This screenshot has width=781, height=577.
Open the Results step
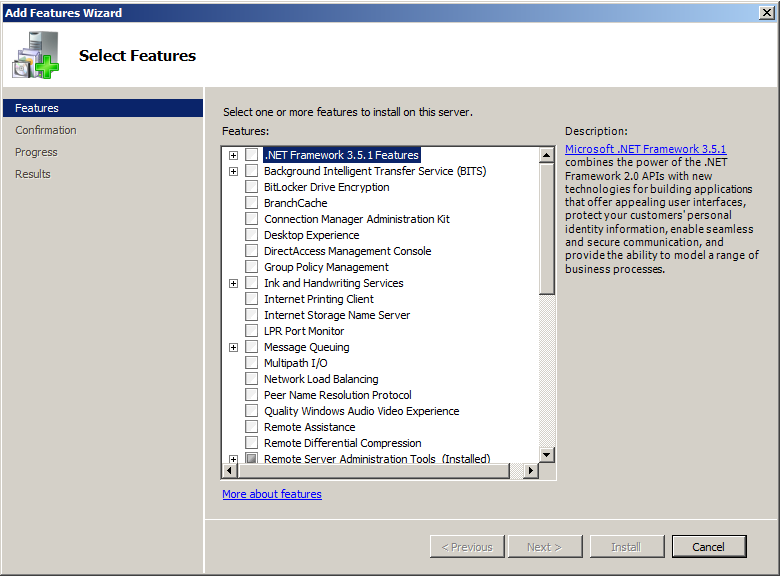click(33, 174)
